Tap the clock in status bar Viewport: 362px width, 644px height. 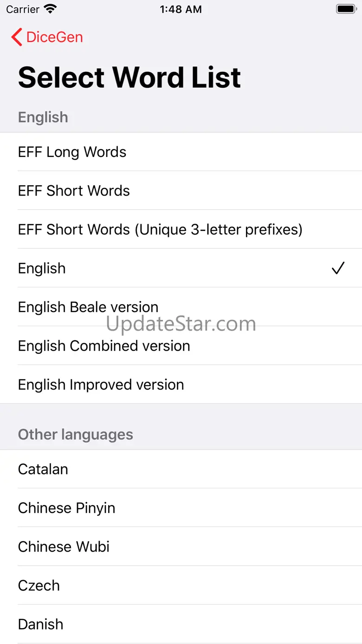click(181, 9)
